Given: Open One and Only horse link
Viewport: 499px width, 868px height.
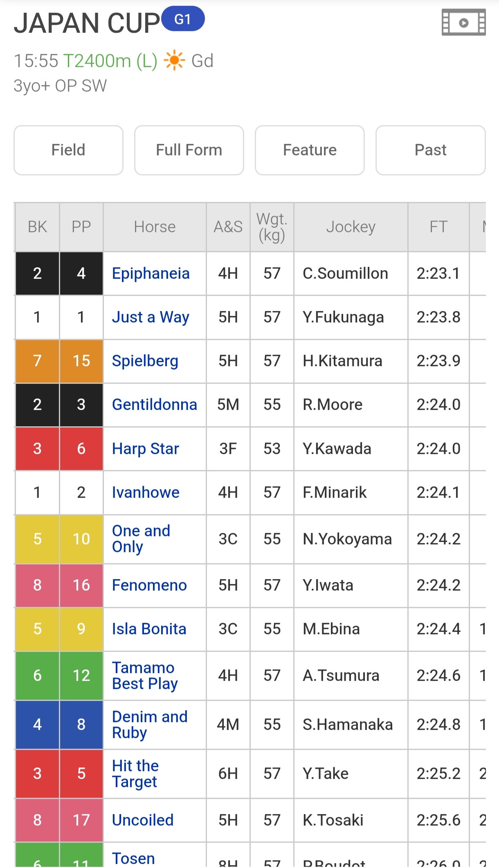Looking at the screenshot, I should 141,539.
